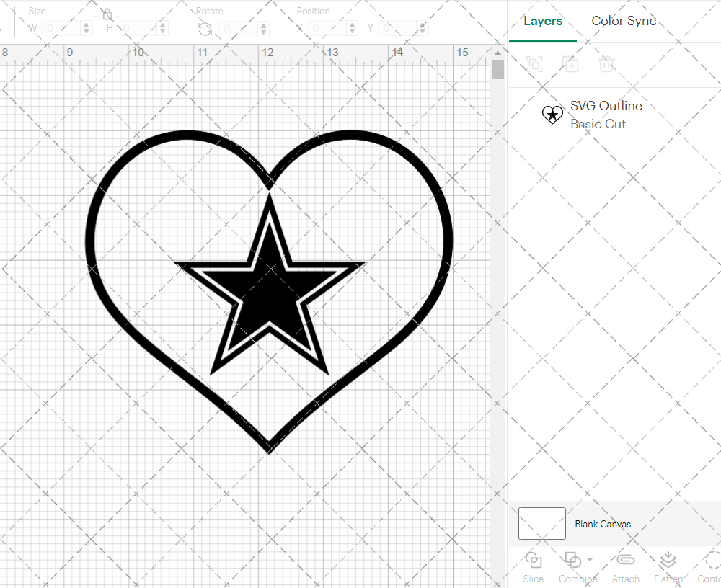Click the Width field stepper arrows
The width and height of the screenshot is (721, 588).
[87, 29]
